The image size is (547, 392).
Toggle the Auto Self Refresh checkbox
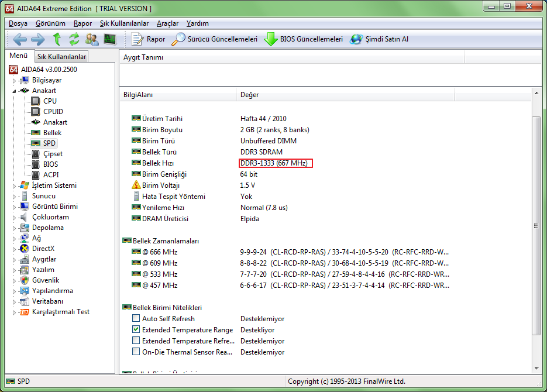point(136,318)
